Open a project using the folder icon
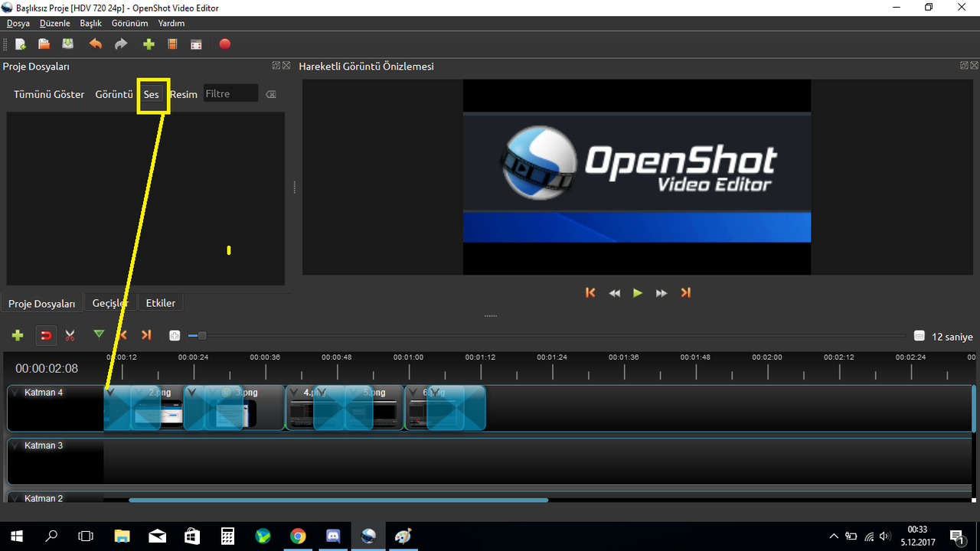The width and height of the screenshot is (980, 551). pyautogui.click(x=44, y=44)
